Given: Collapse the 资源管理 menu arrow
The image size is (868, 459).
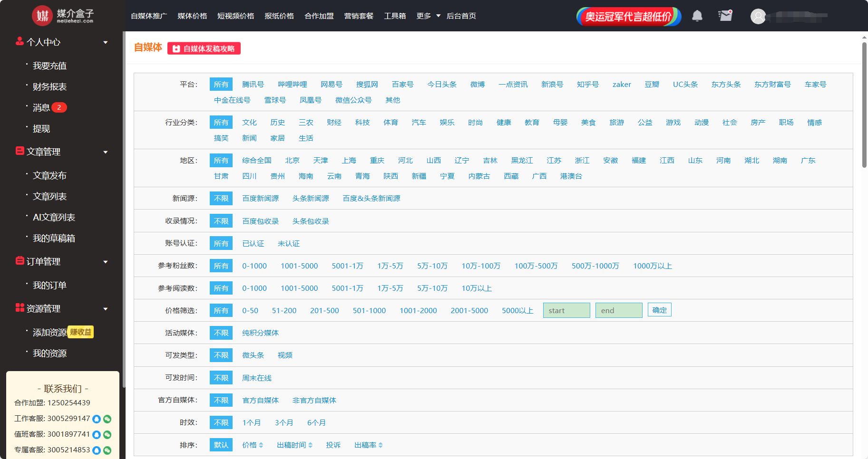Looking at the screenshot, I should click(106, 309).
